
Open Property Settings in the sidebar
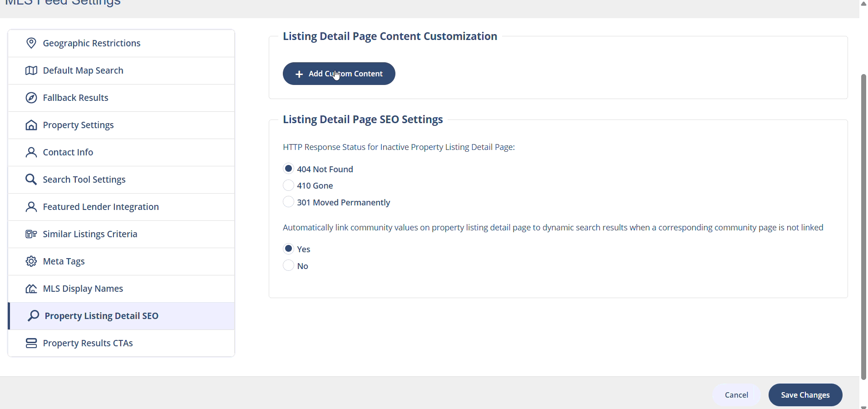(x=121, y=125)
